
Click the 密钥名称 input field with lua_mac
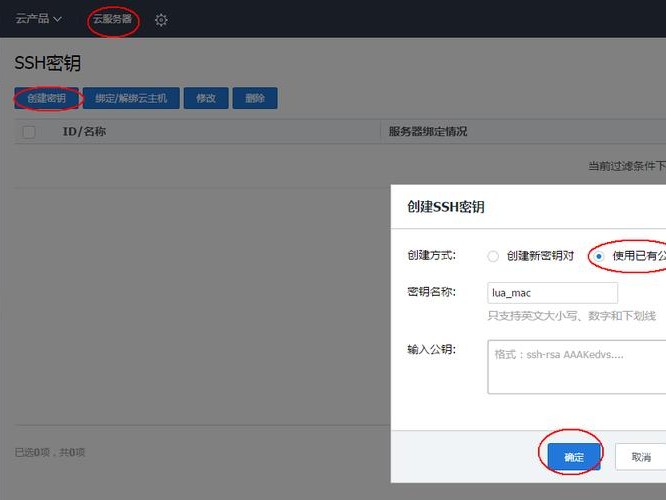[552, 293]
